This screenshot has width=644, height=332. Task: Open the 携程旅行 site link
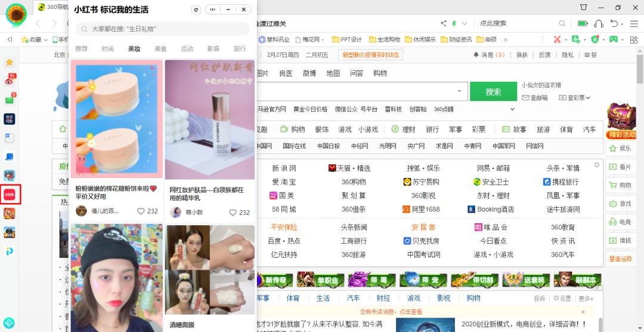tap(560, 182)
